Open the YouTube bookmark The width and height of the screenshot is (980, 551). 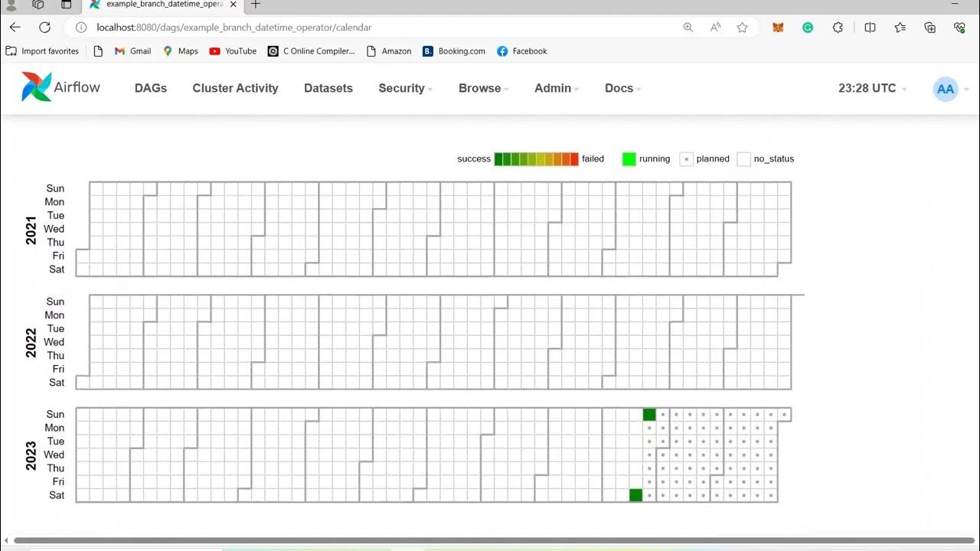[233, 51]
